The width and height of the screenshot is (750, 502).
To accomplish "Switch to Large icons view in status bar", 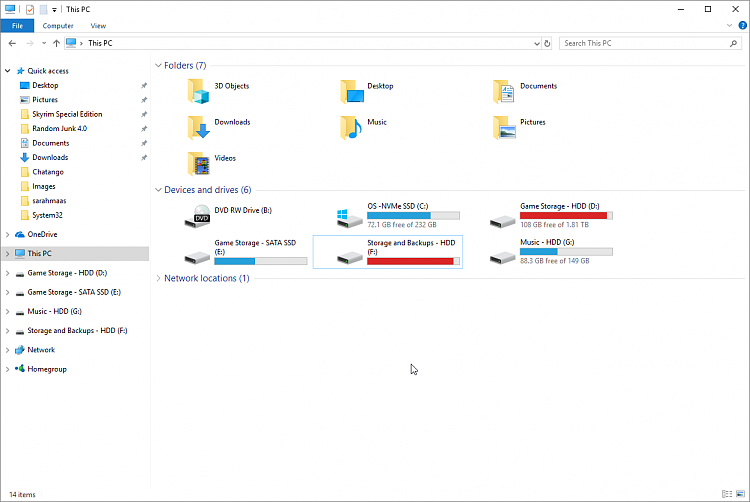I will pyautogui.click(x=740, y=494).
